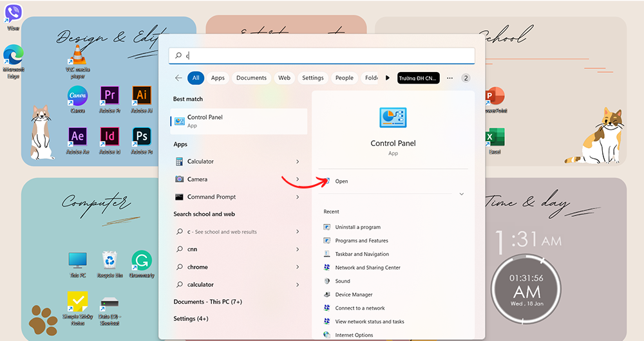This screenshot has width=644, height=341.
Task: Expand the cnn suggestion chevron
Action: point(298,250)
